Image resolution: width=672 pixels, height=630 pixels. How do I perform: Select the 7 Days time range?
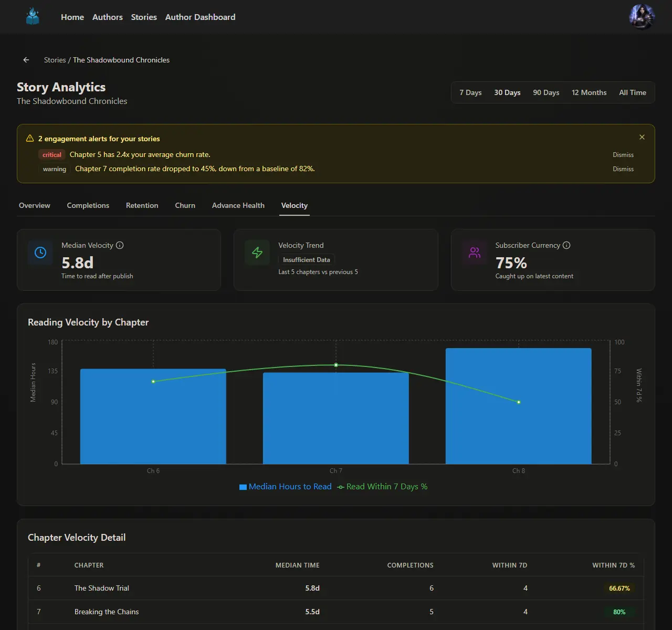[x=470, y=92]
